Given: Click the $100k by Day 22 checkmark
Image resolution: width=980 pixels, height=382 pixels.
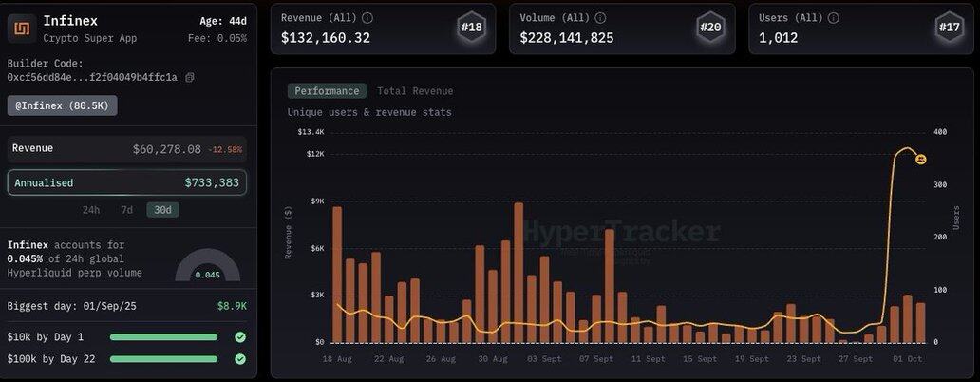Looking at the screenshot, I should [240, 359].
